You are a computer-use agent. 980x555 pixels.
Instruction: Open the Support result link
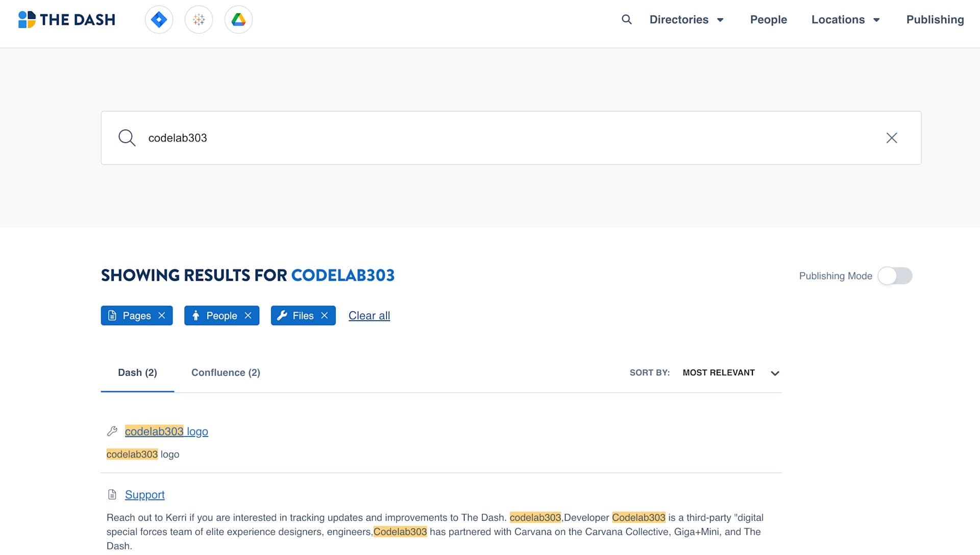click(144, 495)
